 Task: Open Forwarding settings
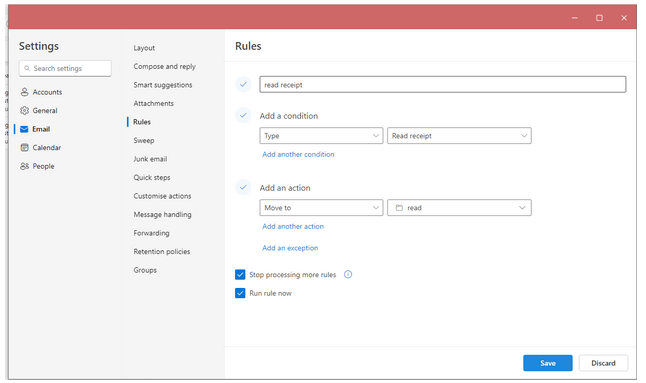151,233
